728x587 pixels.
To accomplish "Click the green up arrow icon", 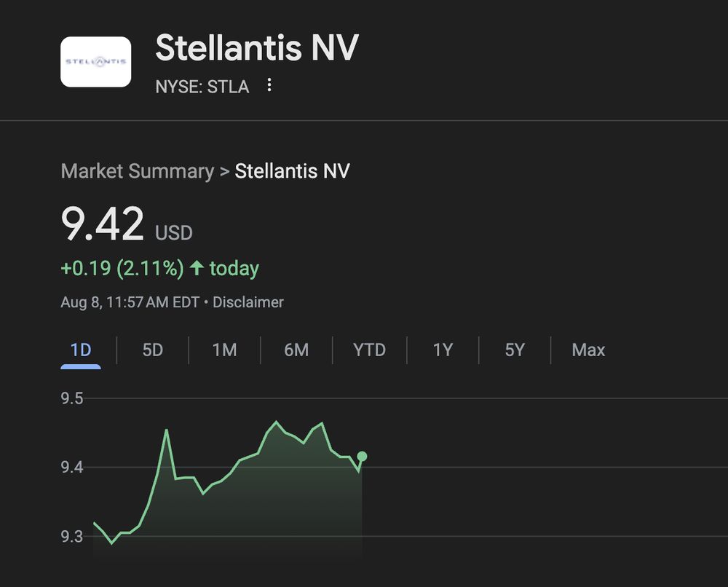I will (x=197, y=268).
